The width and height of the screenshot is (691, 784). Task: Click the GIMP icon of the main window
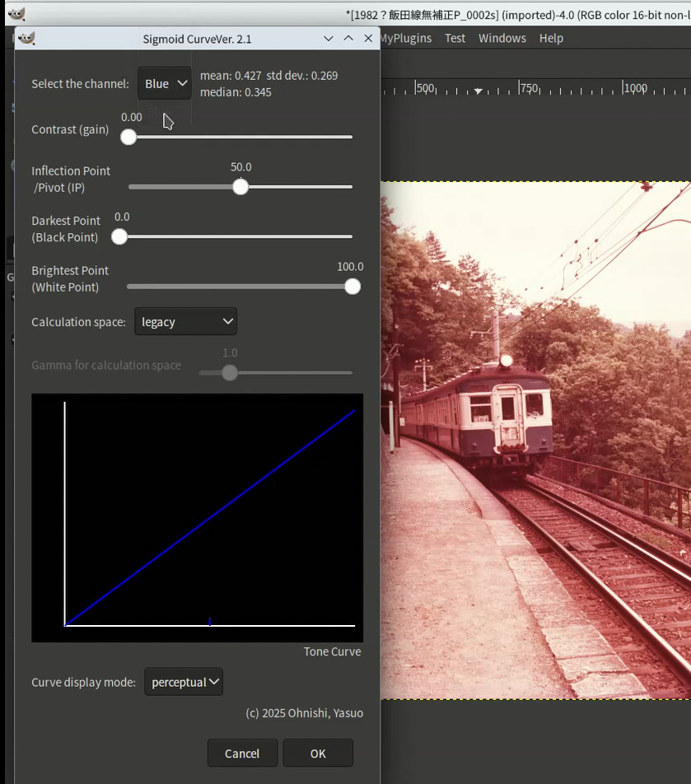click(x=16, y=14)
